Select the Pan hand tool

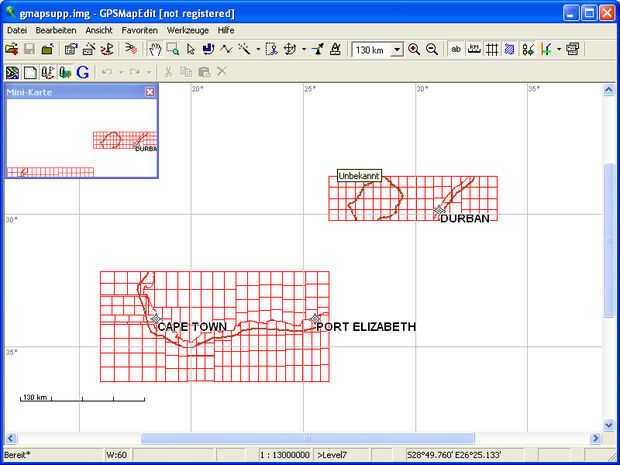155,49
